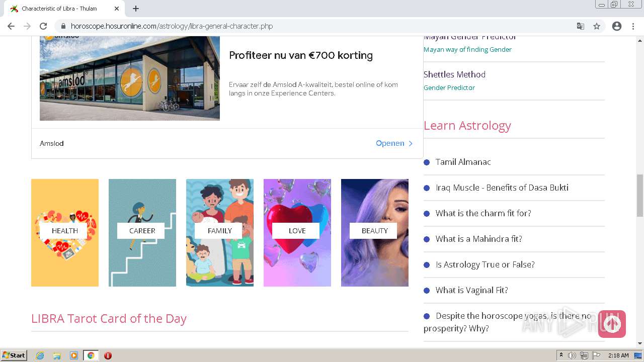This screenshot has height=362, width=644.
Task: Launch Internet Explorer from the taskbar
Action: 40,355
